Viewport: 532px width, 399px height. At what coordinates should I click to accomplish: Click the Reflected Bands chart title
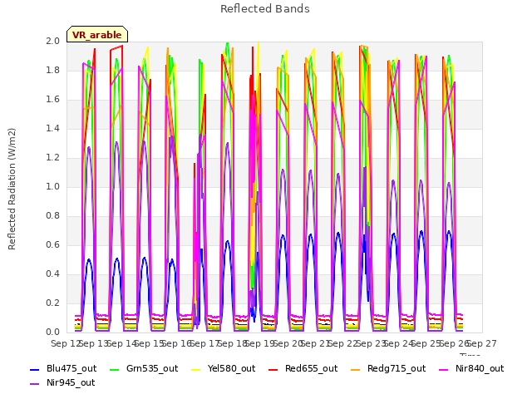tap(265, 9)
